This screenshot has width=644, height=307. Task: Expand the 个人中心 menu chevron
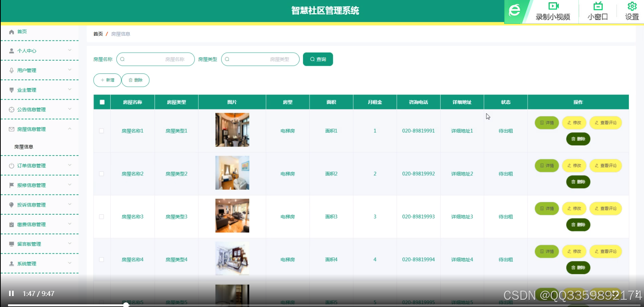coord(70,50)
